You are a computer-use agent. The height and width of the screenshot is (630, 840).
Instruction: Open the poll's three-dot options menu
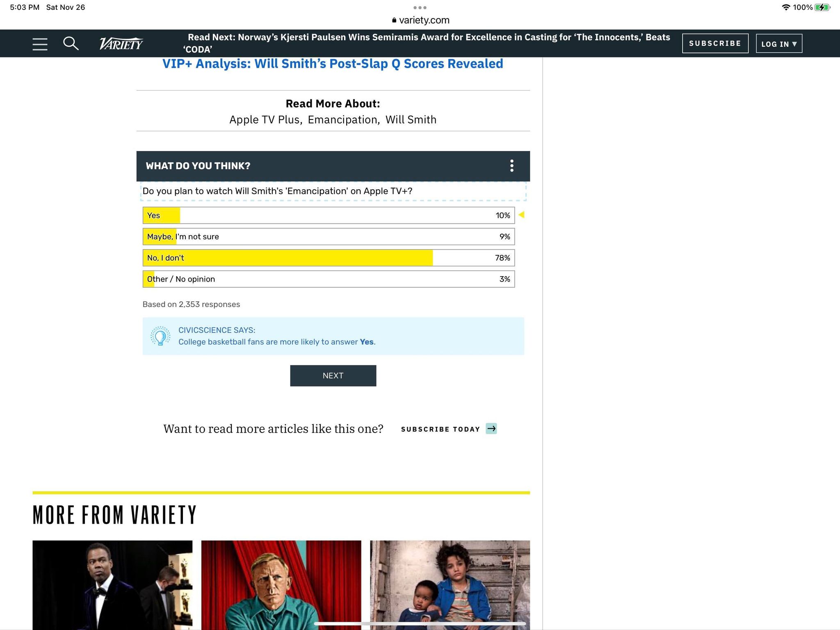[511, 166]
